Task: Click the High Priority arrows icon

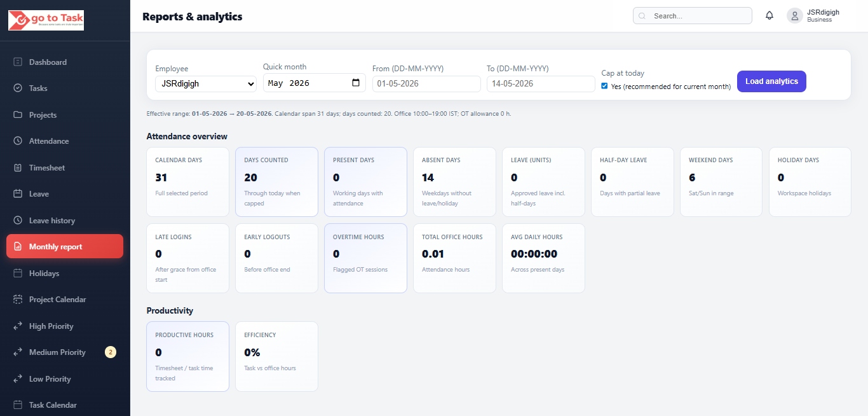Action: (18, 326)
